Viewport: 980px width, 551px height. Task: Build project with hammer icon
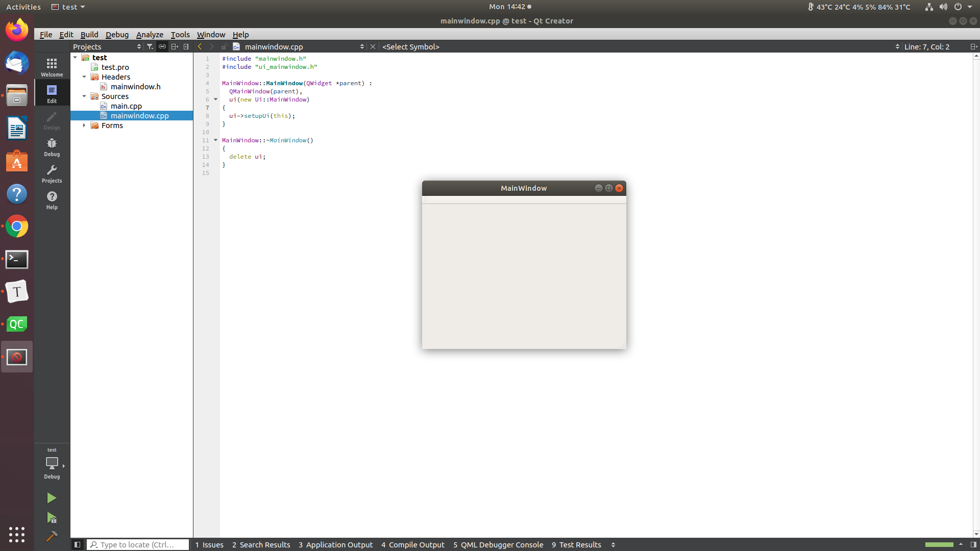tap(52, 536)
